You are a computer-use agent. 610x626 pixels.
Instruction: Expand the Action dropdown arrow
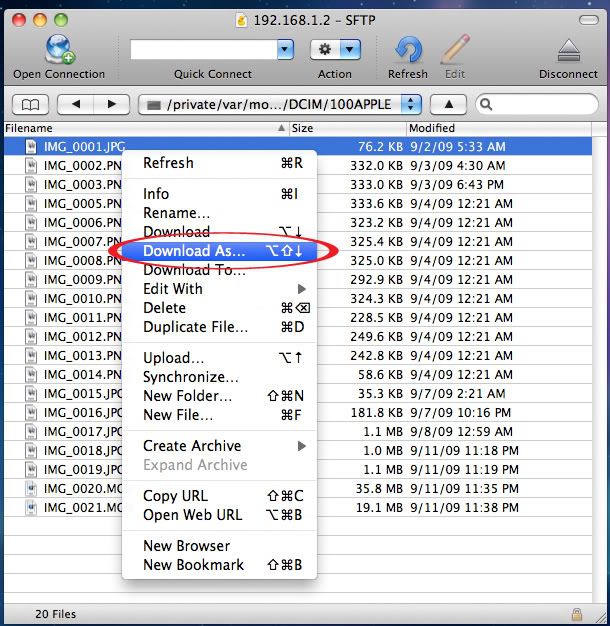(x=350, y=50)
